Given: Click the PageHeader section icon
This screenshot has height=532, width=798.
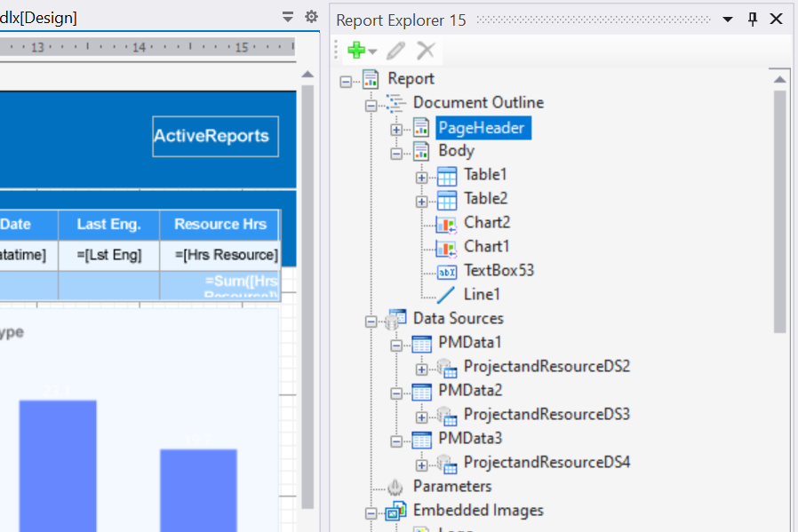Looking at the screenshot, I should click(421, 128).
